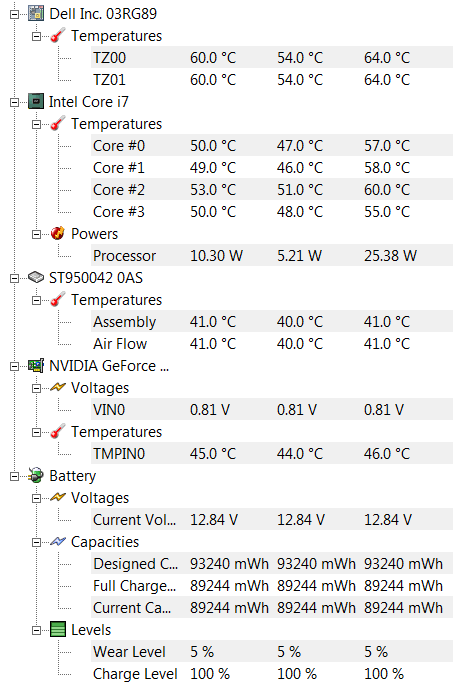Select the Wear Level row

click(x=272, y=651)
